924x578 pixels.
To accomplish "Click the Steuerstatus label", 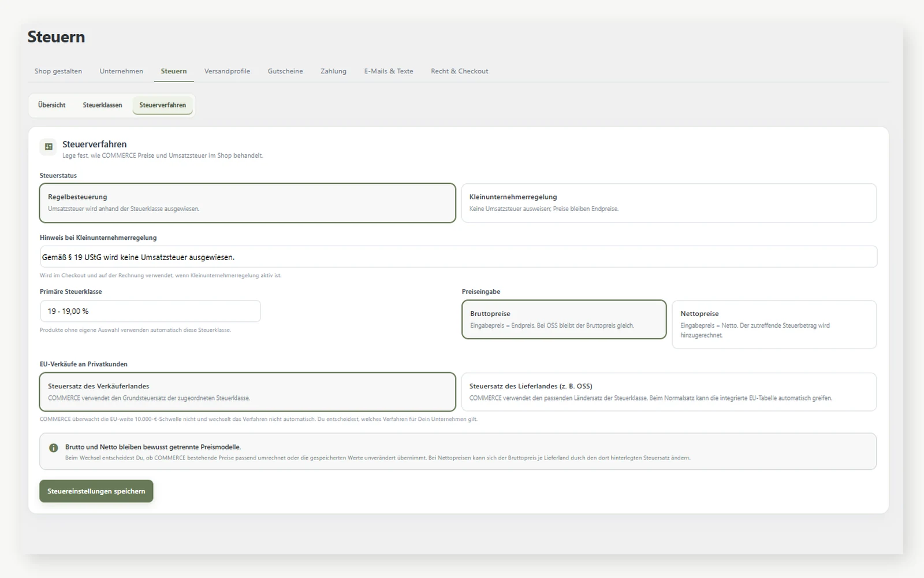I will (x=58, y=176).
